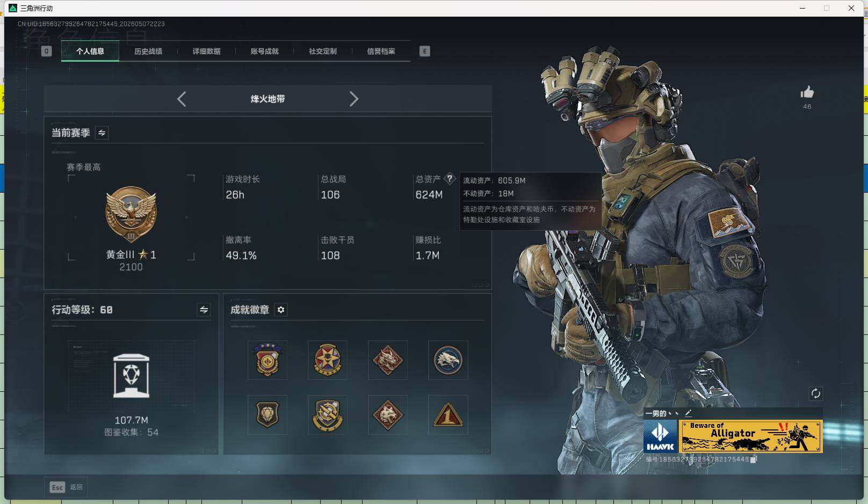The height and width of the screenshot is (504, 868).
Task: Select the 个人信息 tab
Action: 90,52
